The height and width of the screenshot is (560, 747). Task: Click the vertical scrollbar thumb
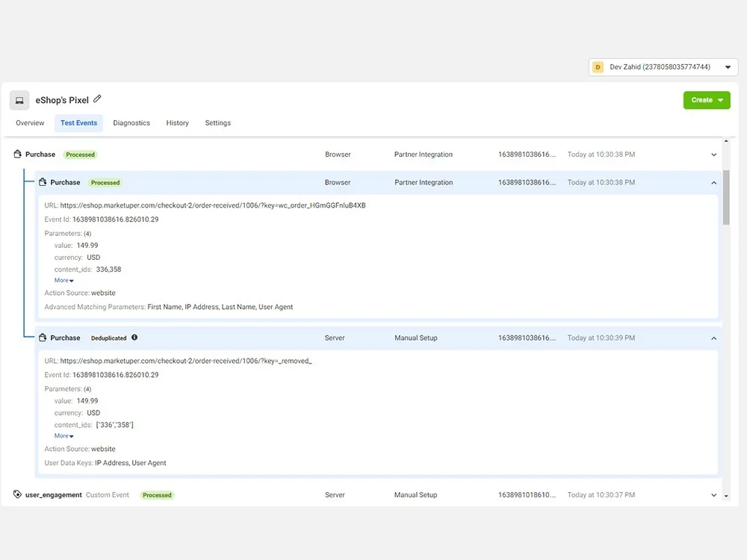[x=726, y=197]
